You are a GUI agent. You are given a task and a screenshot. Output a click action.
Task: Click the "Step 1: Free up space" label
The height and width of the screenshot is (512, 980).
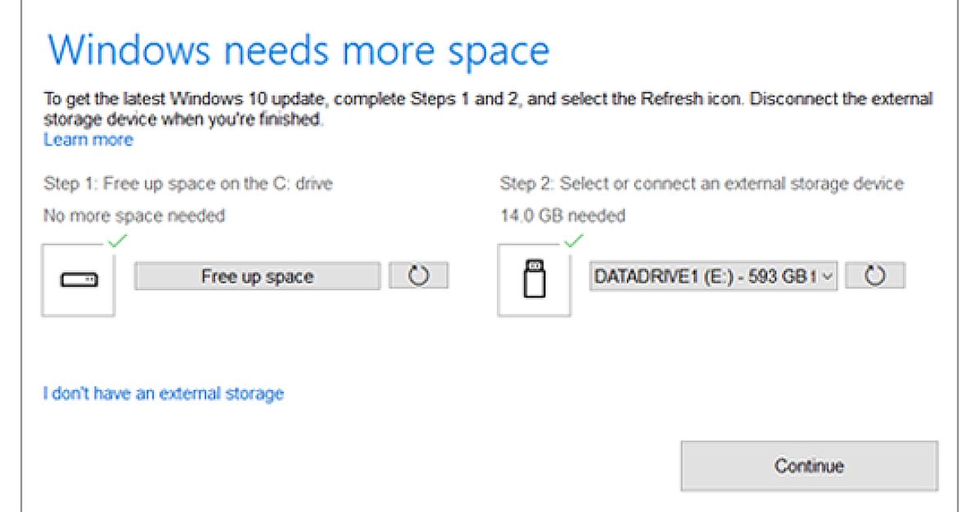tap(188, 184)
